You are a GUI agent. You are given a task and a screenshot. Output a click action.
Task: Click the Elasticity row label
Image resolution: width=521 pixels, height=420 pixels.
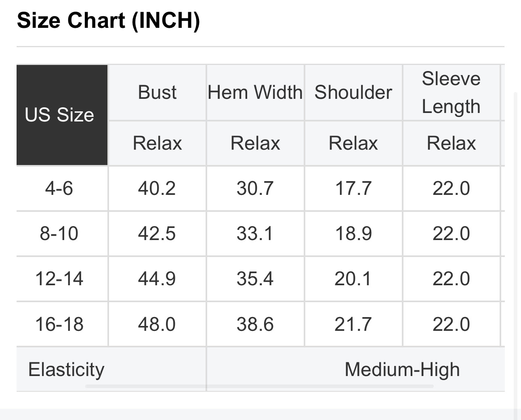(67, 370)
